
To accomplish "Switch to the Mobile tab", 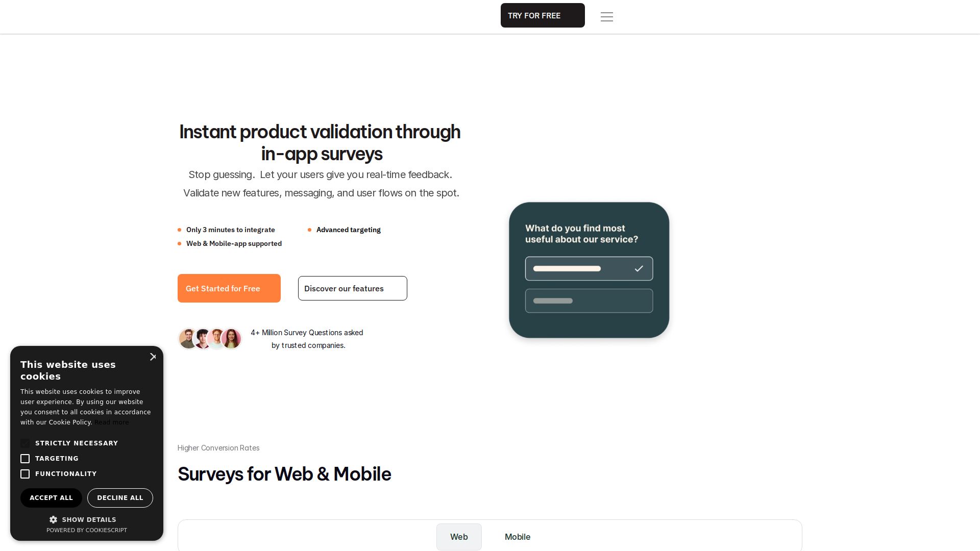I will point(517,537).
